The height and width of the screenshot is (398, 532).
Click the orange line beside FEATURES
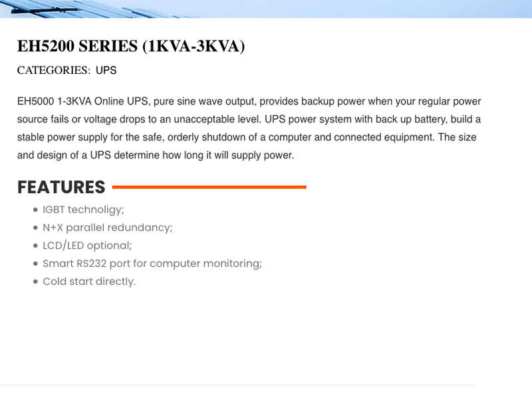coord(209,187)
